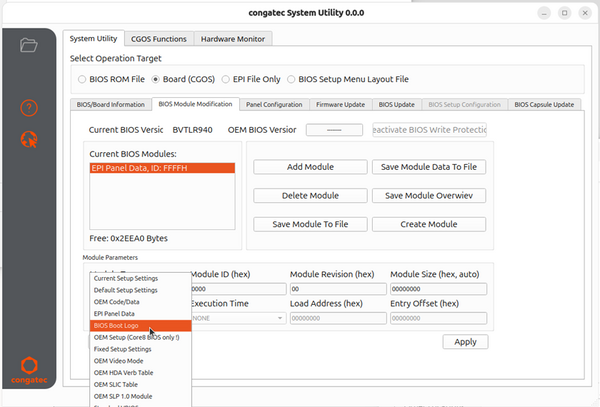The width and height of the screenshot is (600, 407).
Task: Open the folder icon in the sidebar
Action: click(x=28, y=45)
